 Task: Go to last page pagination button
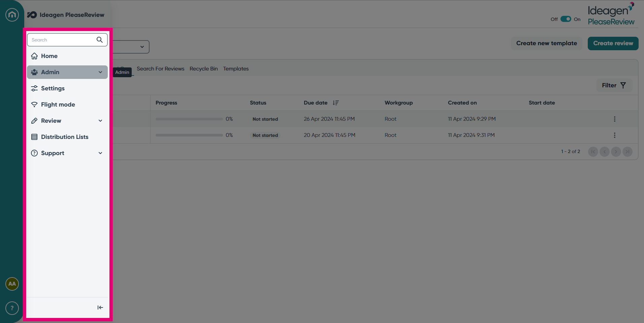(x=627, y=152)
